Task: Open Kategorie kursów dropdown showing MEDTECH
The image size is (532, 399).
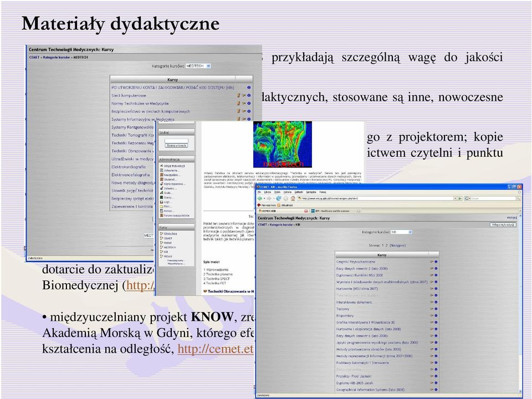Action: click(x=198, y=66)
